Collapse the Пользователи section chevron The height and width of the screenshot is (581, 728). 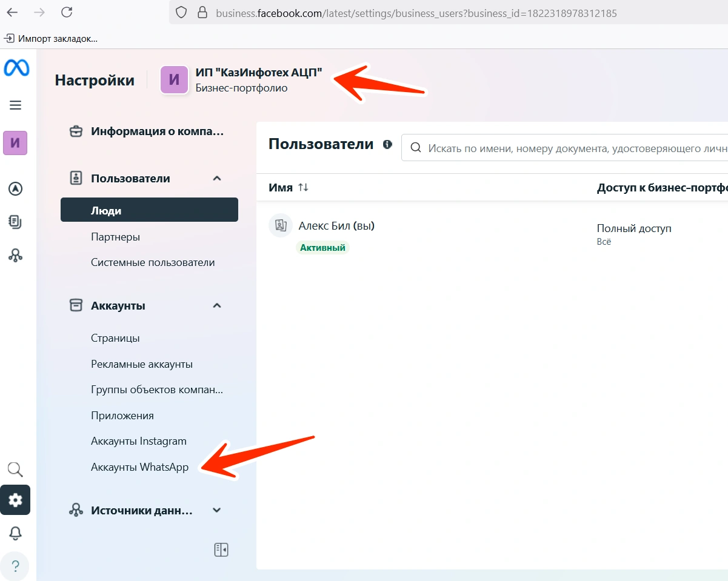click(x=217, y=178)
